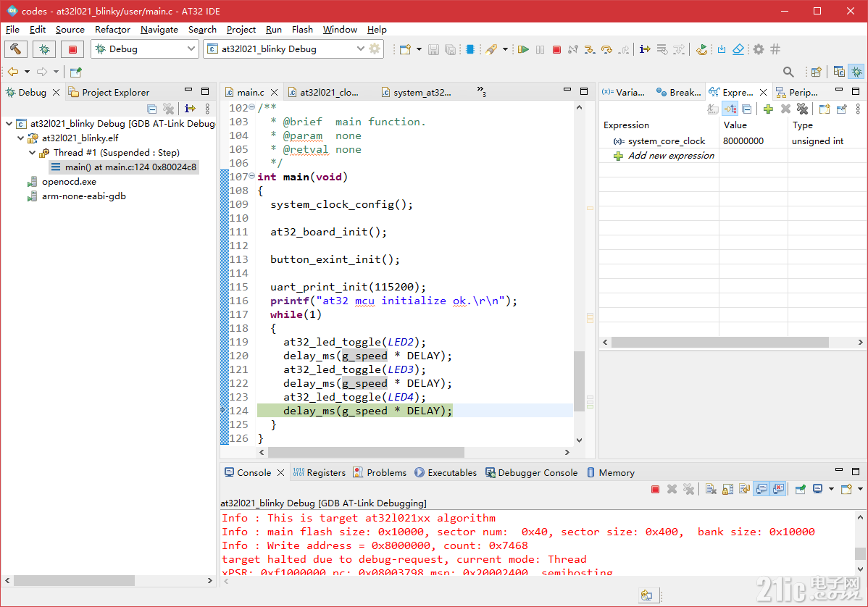Screen dimensions: 868x607
Task: Click the Open Perspective icon
Action: click(816, 72)
